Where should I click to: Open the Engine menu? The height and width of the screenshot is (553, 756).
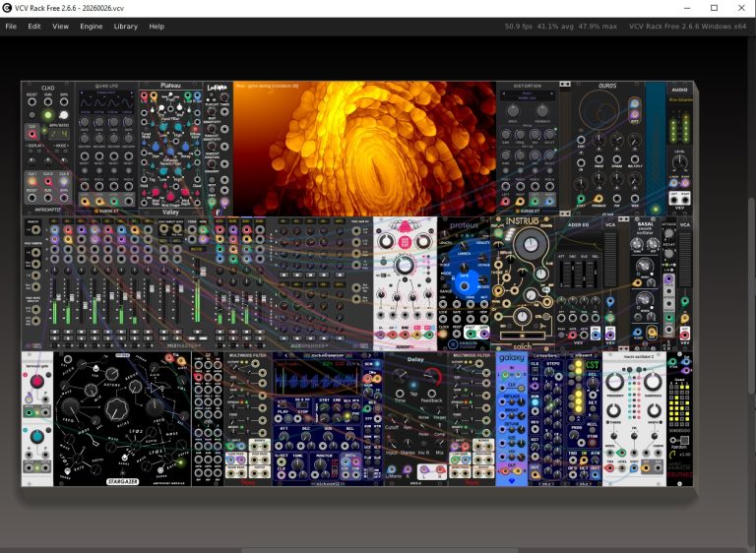(x=92, y=27)
